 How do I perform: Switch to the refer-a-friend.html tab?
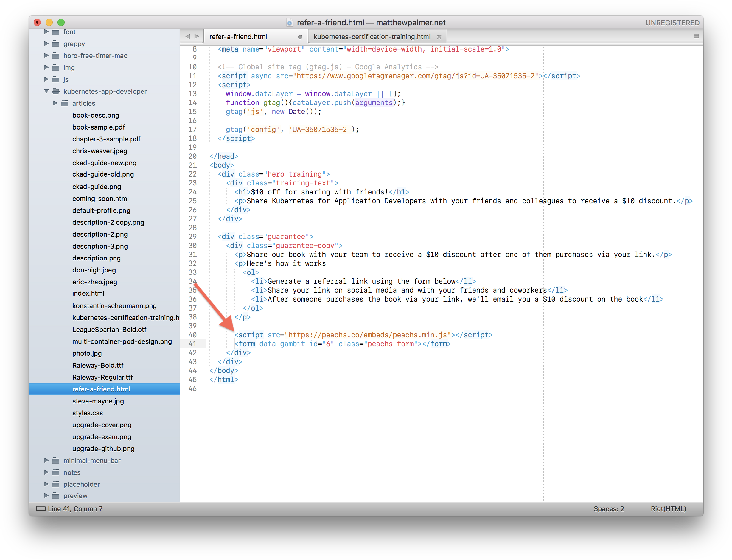255,37
